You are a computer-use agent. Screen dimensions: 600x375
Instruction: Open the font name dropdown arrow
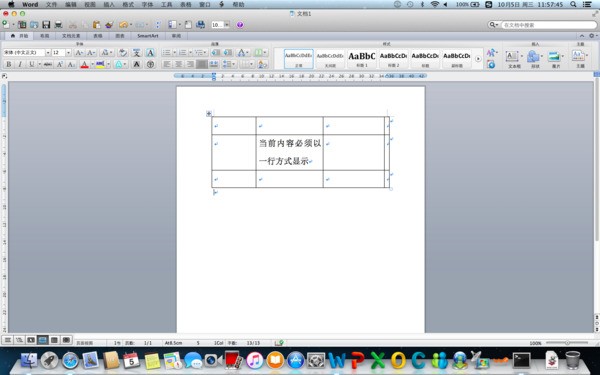pyautogui.click(x=48, y=52)
